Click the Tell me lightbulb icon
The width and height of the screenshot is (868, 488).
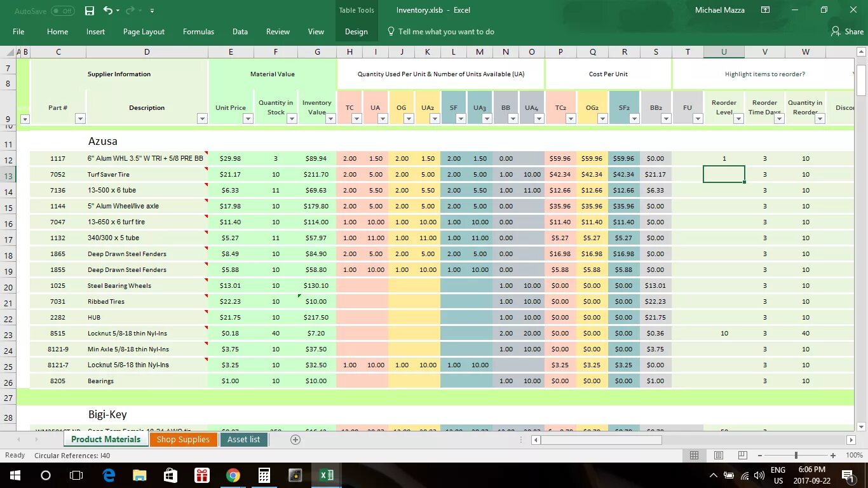(x=391, y=31)
